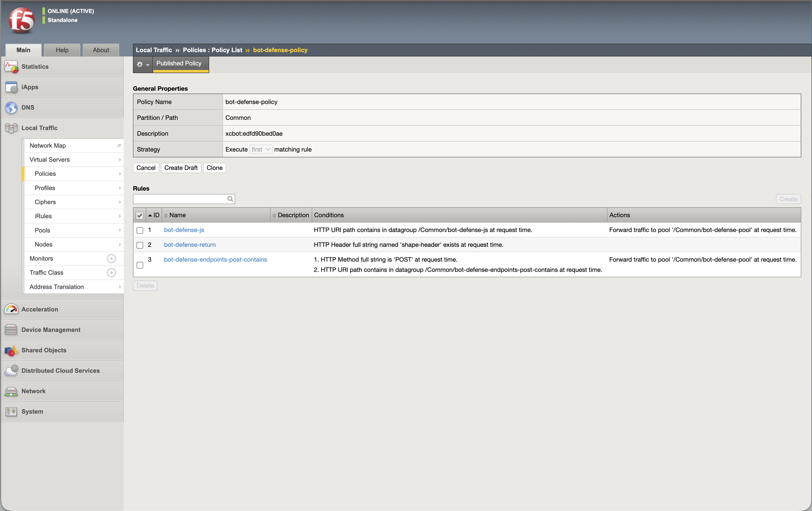Viewport: 812px width, 511px height.
Task: Sort rules by ID column
Action: click(154, 215)
